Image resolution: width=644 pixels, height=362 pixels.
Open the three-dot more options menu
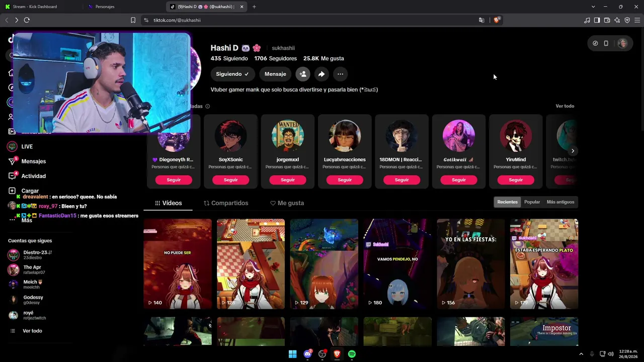[340, 74]
